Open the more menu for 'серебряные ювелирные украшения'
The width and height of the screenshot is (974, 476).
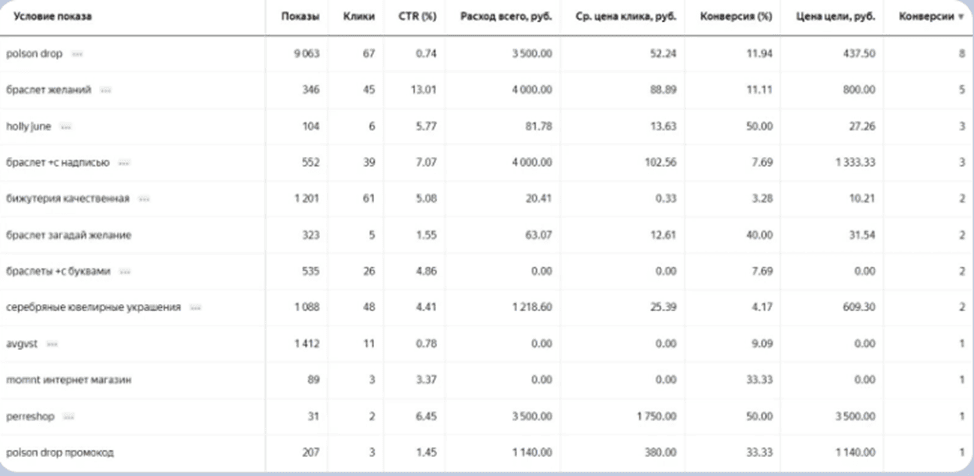coord(196,308)
